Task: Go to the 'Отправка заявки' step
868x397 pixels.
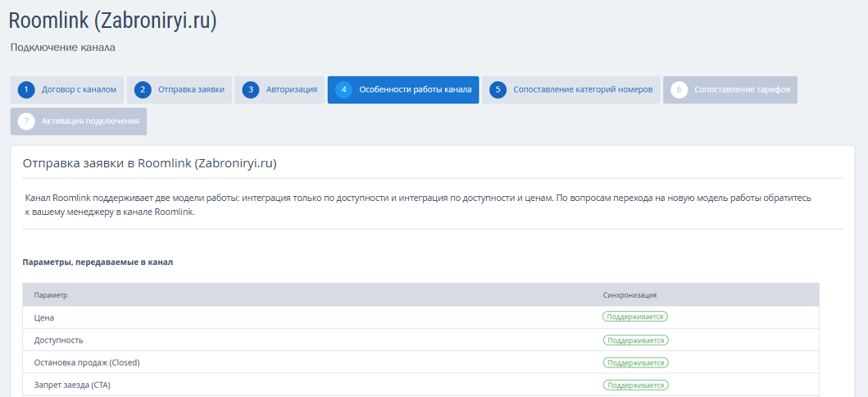Action: [191, 90]
